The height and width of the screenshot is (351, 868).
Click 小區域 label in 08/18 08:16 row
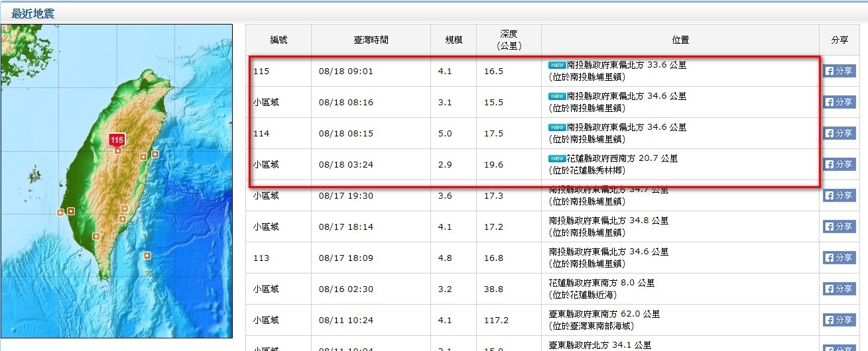[266, 102]
